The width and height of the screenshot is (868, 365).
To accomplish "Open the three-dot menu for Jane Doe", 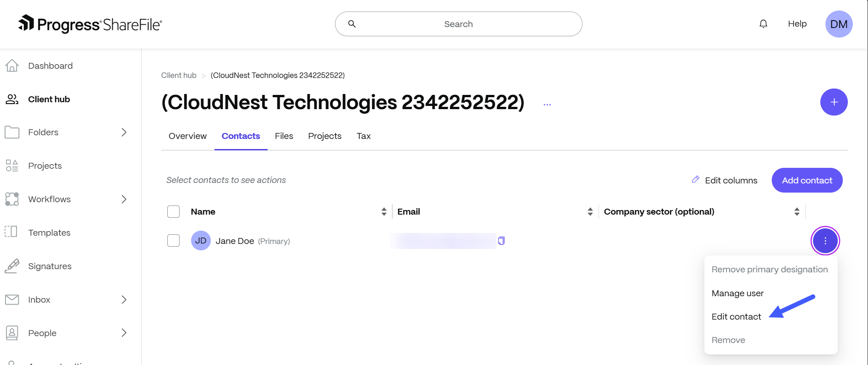I will coord(825,241).
